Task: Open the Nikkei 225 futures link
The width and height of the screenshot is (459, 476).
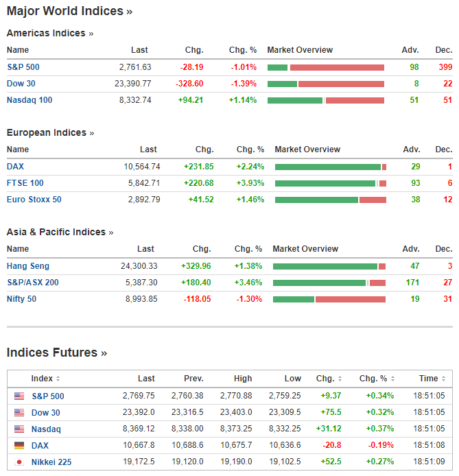Action: [x=51, y=462]
